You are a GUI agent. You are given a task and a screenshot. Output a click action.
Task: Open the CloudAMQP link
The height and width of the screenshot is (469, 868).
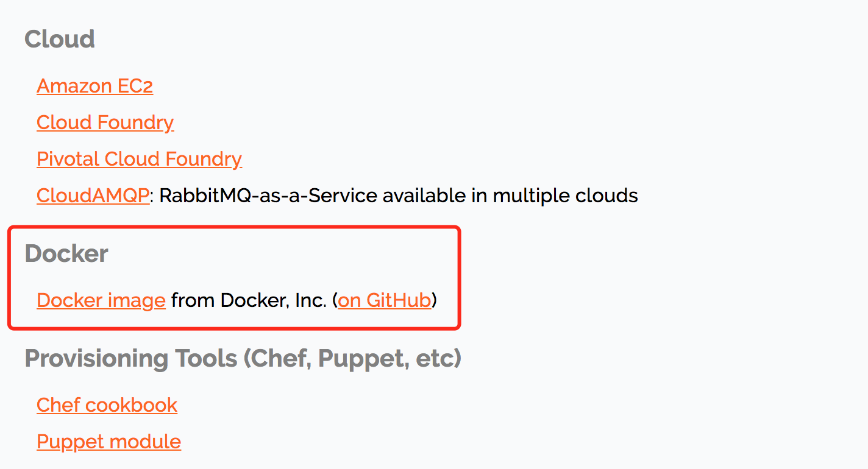93,196
